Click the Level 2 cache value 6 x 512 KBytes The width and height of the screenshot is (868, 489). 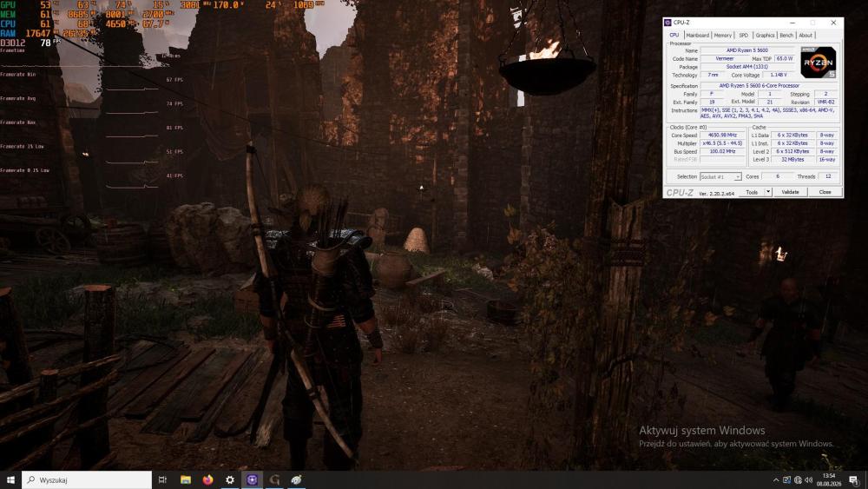[x=792, y=151]
